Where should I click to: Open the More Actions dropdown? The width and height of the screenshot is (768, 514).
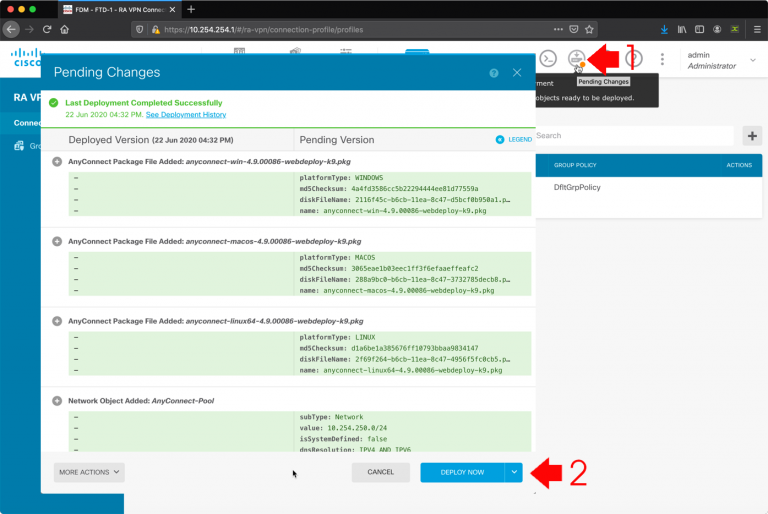tap(89, 472)
